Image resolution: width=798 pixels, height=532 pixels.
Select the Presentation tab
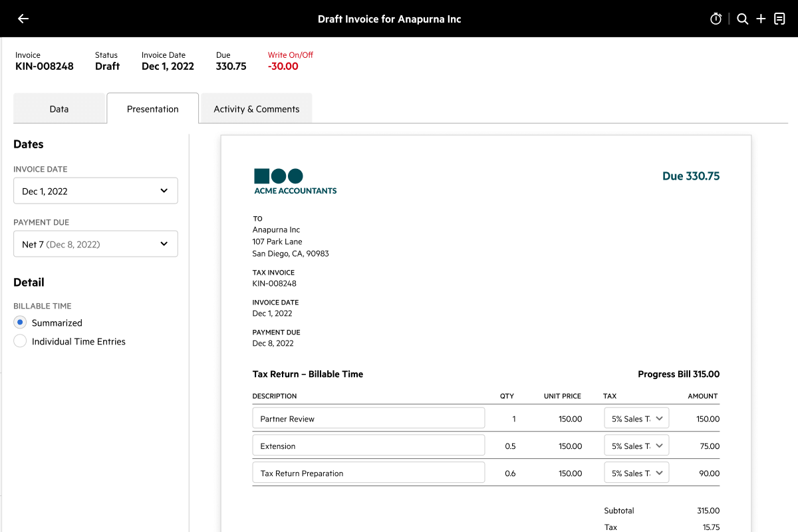[x=152, y=109]
